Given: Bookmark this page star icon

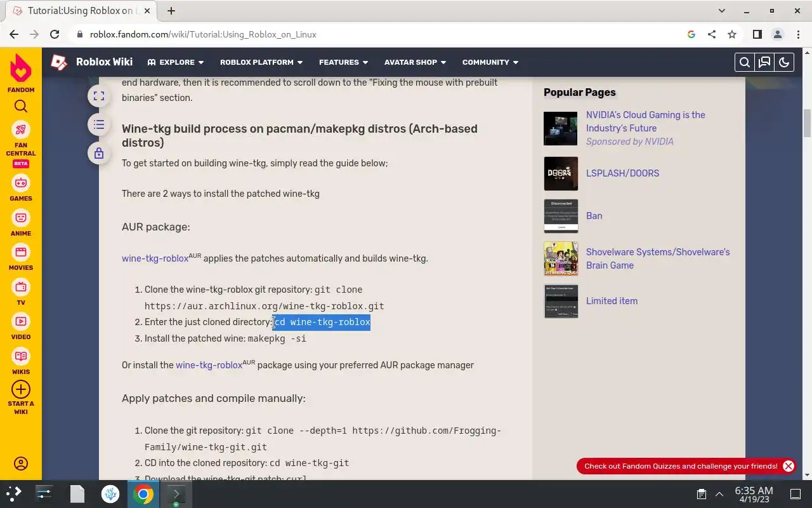Looking at the screenshot, I should tap(732, 34).
